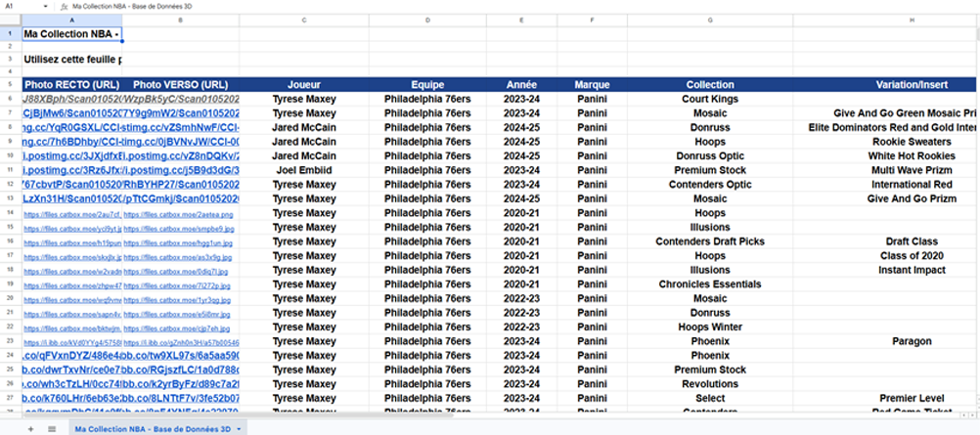Select 'Donruss Optic' collection cell
980x435 pixels.
coord(710,155)
